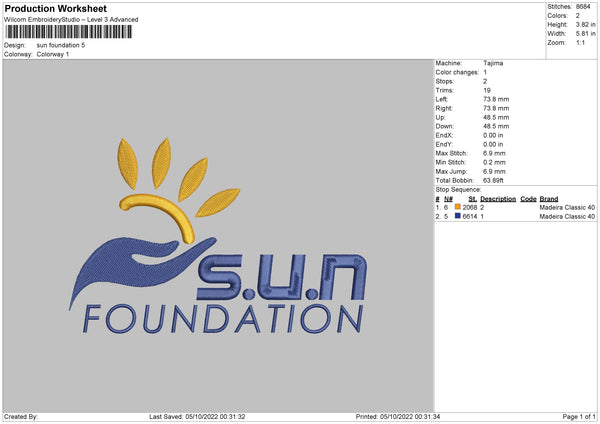The height and width of the screenshot is (424, 600).
Task: Click the Production Worksheet title
Action: pos(55,8)
